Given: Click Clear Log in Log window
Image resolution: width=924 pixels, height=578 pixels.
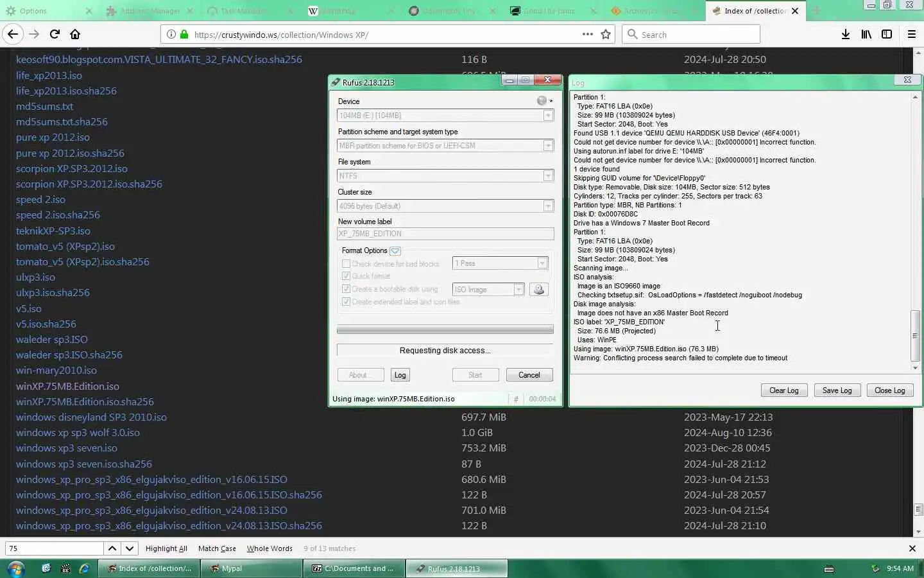Looking at the screenshot, I should tap(784, 390).
